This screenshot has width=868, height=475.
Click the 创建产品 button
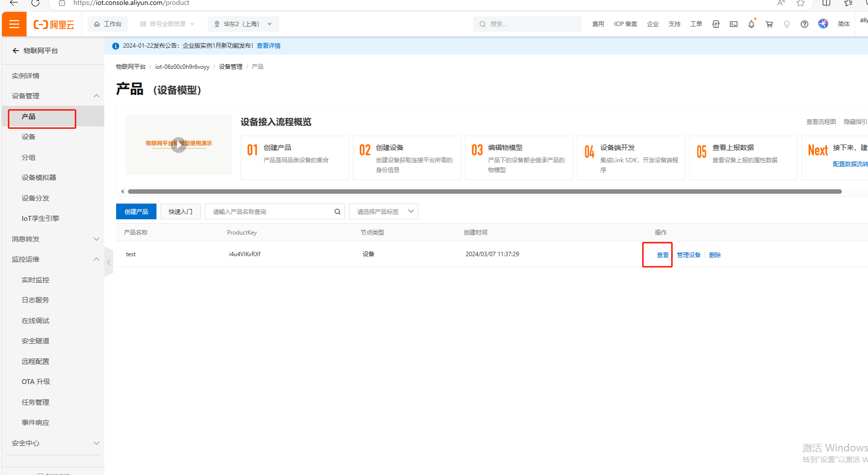coord(136,212)
